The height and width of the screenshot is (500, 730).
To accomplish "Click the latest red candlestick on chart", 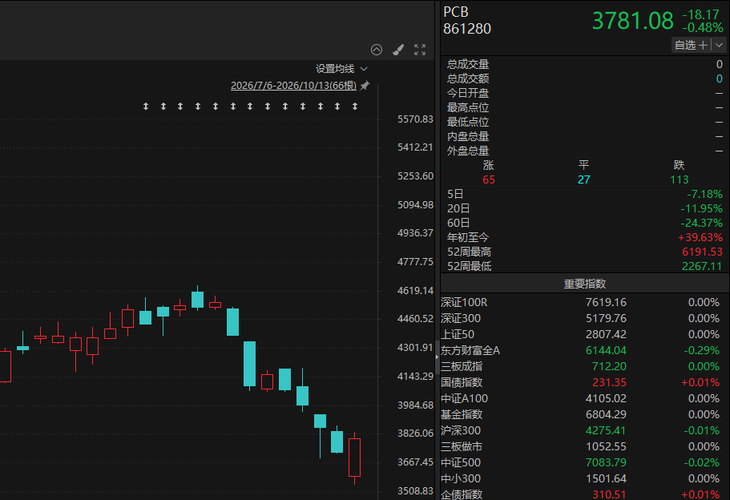I will (x=354, y=458).
